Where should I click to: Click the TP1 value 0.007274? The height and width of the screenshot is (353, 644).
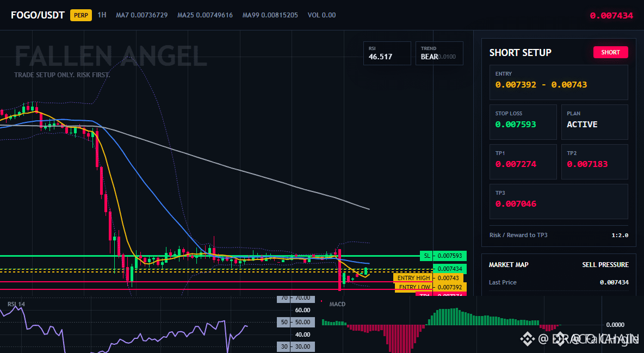tap(516, 164)
